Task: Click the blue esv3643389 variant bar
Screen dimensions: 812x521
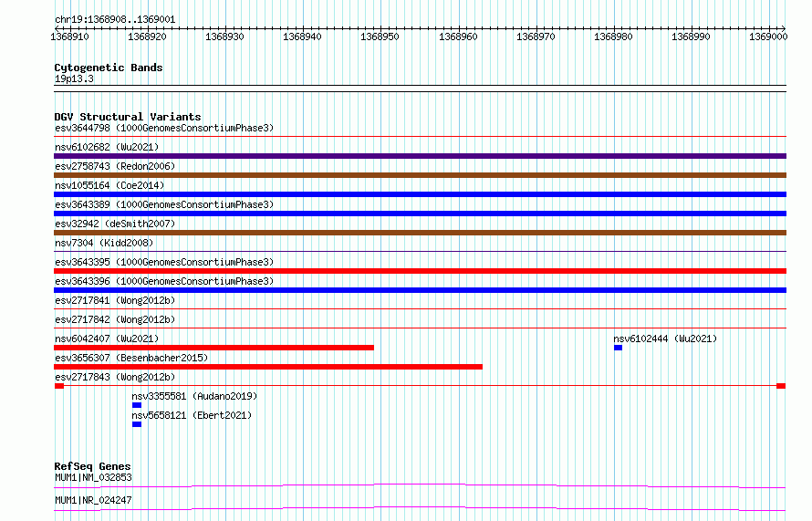Action: (420, 214)
